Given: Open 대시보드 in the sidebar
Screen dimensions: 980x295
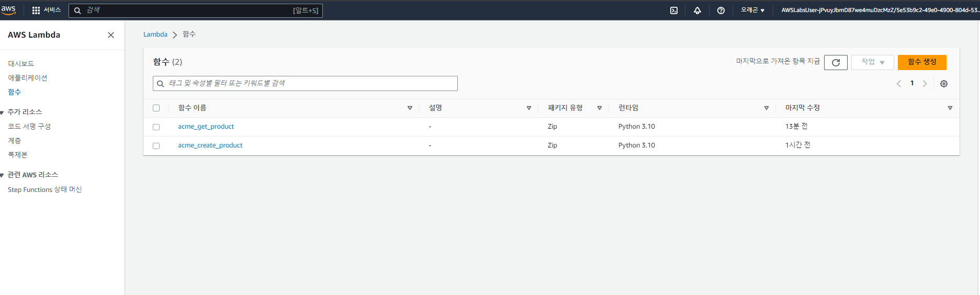Looking at the screenshot, I should (21, 64).
